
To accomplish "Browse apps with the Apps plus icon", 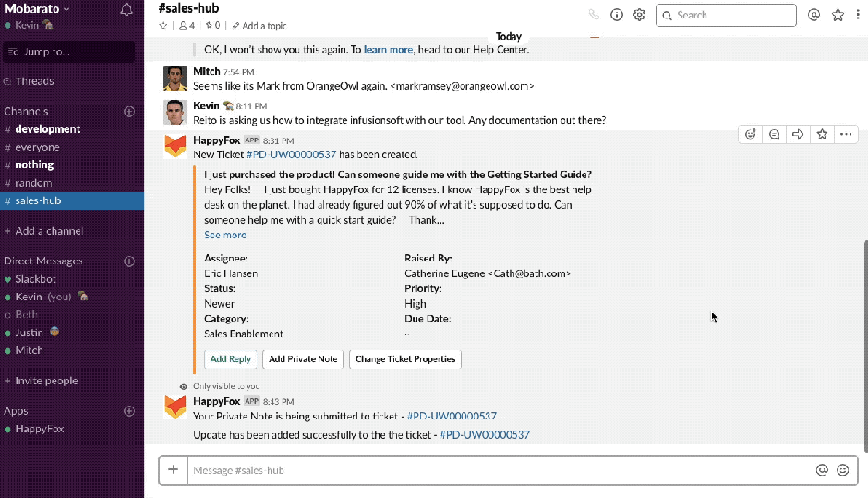I will [x=129, y=411].
